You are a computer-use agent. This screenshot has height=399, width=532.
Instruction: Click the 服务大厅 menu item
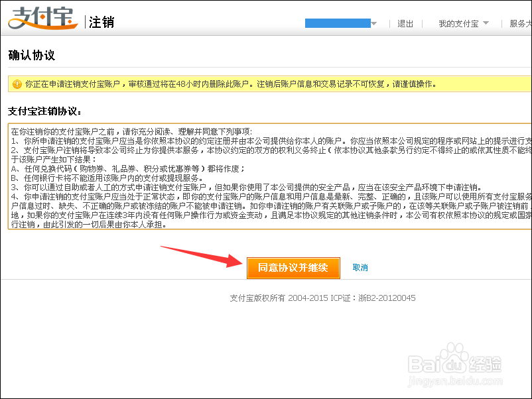(521, 24)
